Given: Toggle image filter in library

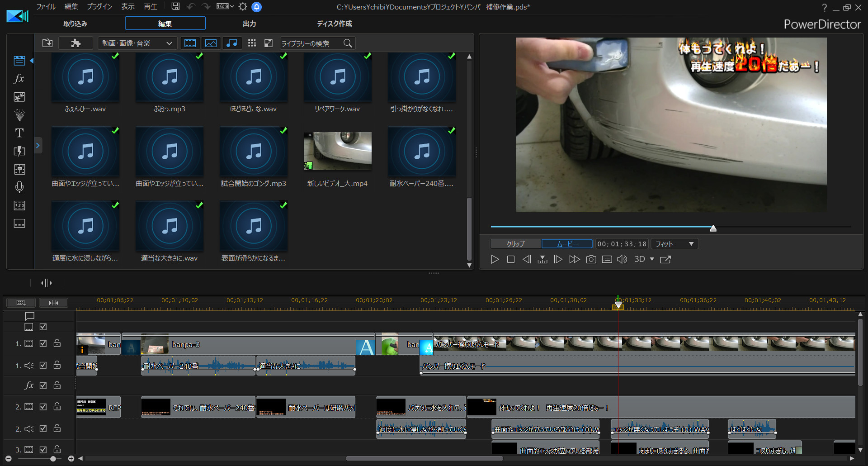Looking at the screenshot, I should pyautogui.click(x=211, y=43).
